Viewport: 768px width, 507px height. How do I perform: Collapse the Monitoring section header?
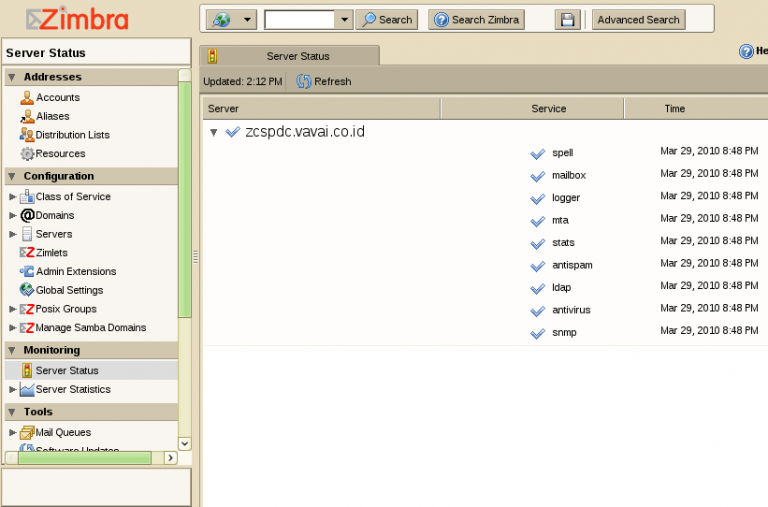click(x=12, y=351)
